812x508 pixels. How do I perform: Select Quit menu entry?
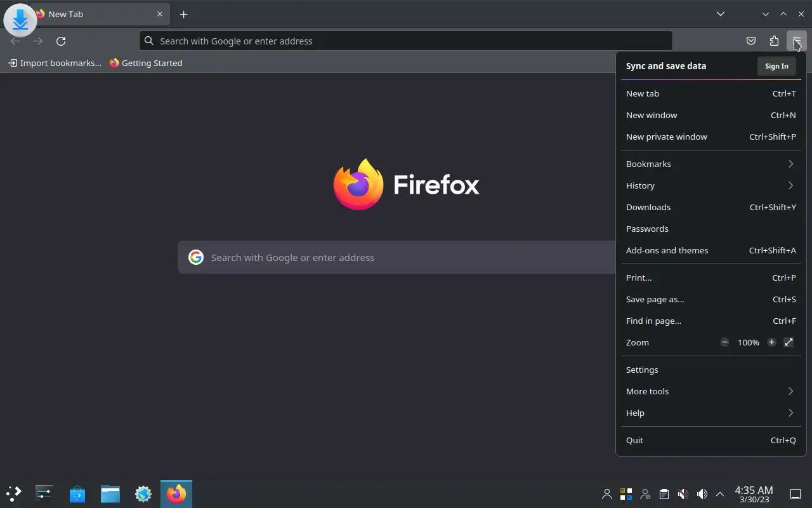(x=710, y=440)
